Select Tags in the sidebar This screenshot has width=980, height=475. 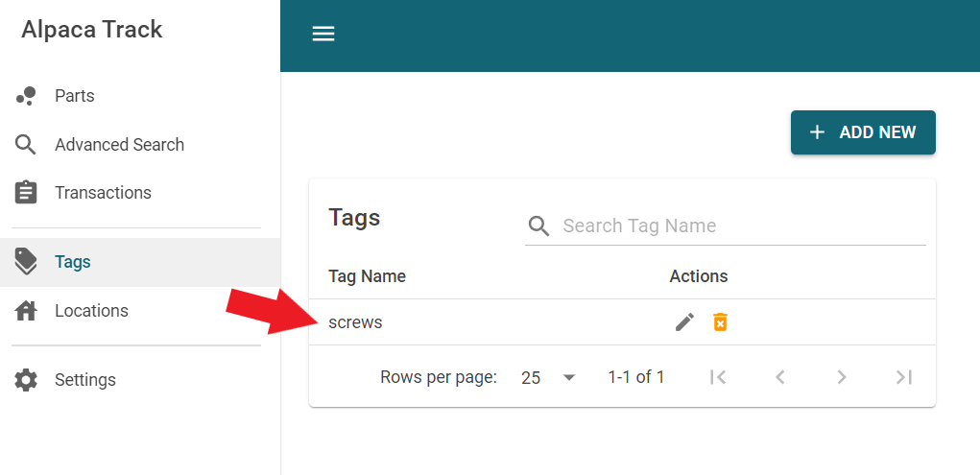(73, 262)
